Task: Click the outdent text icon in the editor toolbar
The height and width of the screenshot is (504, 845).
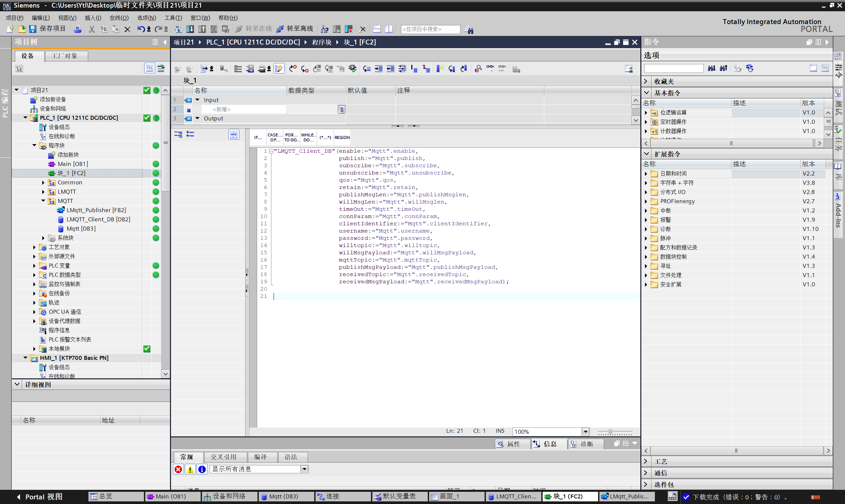Action: pos(390,69)
